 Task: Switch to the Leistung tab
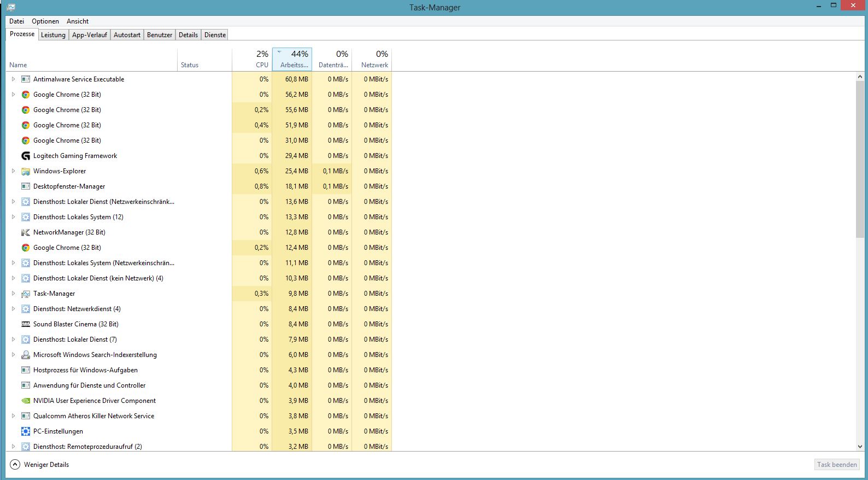[x=53, y=35]
